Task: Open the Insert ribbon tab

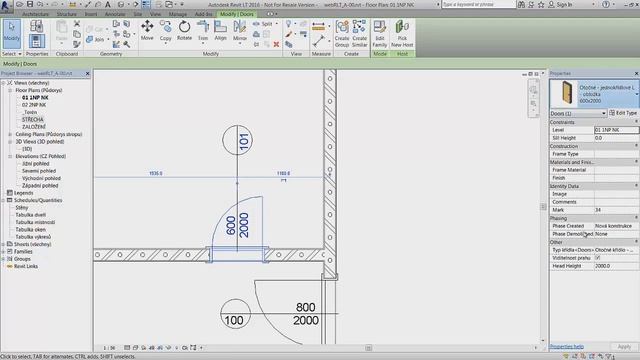Action: 91,14
